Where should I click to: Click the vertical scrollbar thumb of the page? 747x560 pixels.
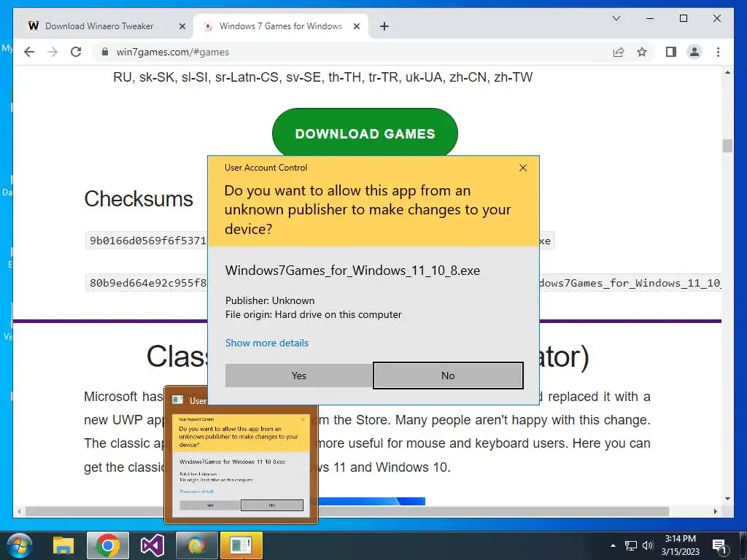click(727, 146)
